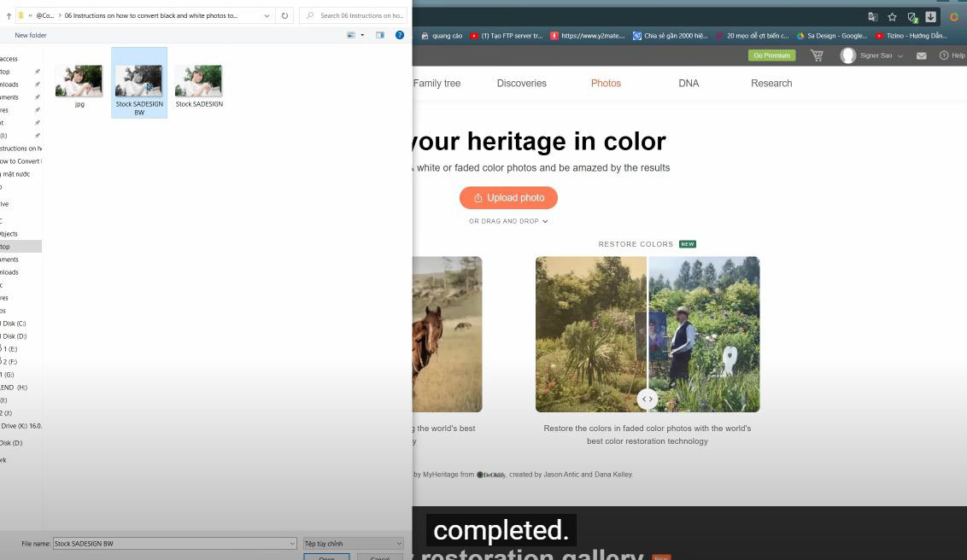Expand the File name history dropdown

pos(292,543)
